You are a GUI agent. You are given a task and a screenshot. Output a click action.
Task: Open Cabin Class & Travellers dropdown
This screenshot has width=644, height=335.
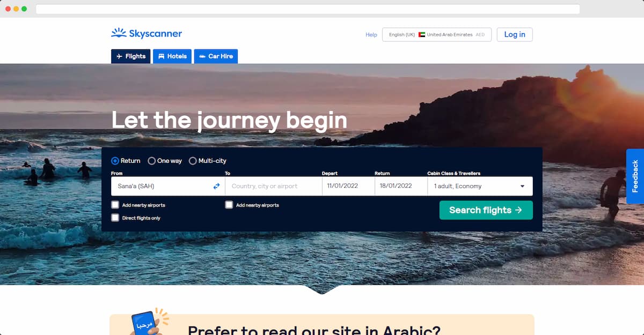480,186
